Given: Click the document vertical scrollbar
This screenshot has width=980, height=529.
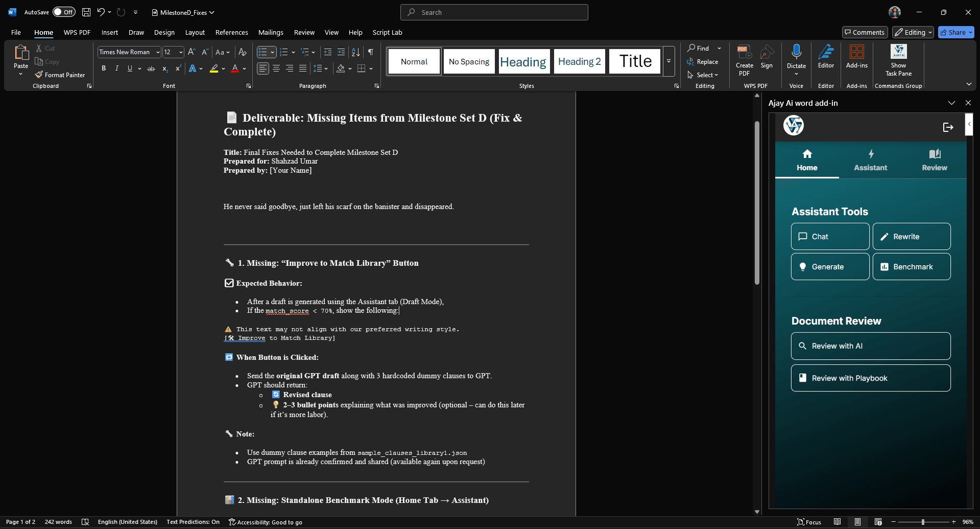Looking at the screenshot, I should [757, 203].
